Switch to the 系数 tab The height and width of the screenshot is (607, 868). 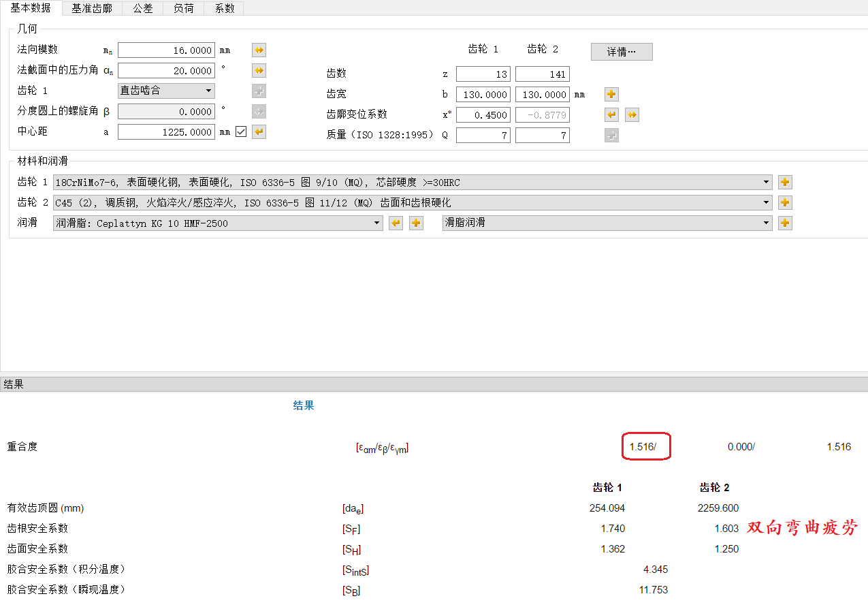point(224,8)
